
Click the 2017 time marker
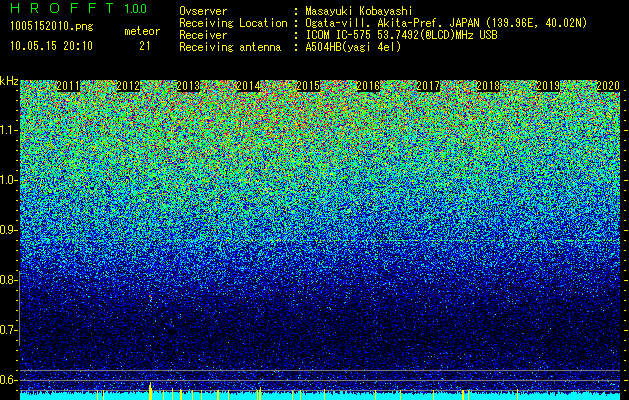pos(428,86)
